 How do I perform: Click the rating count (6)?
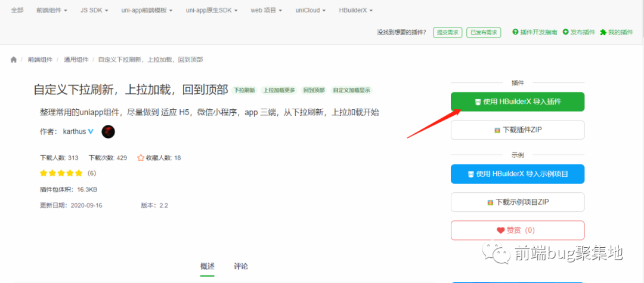point(92,173)
